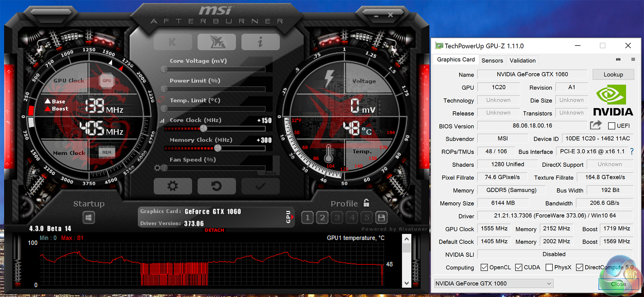Image resolution: width=644 pixels, height=297 pixels.
Task: Click the graph scroll up arrow
Action: pyautogui.click(x=407, y=239)
